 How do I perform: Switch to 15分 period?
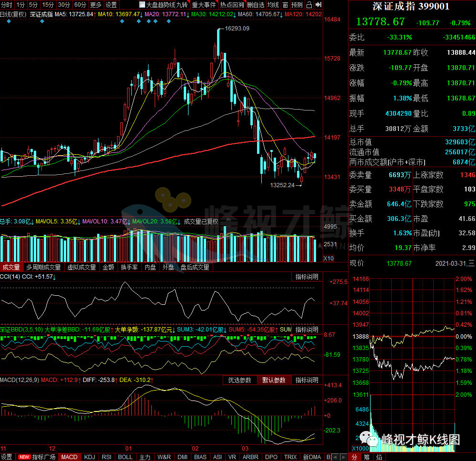[48, 5]
